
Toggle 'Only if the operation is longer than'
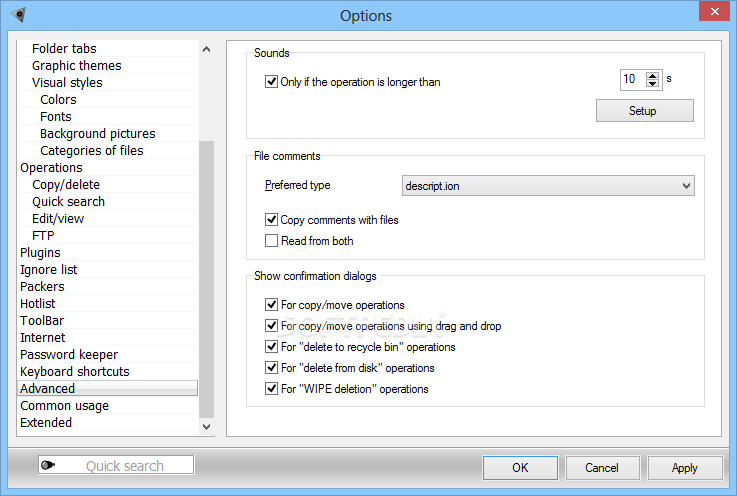point(271,82)
